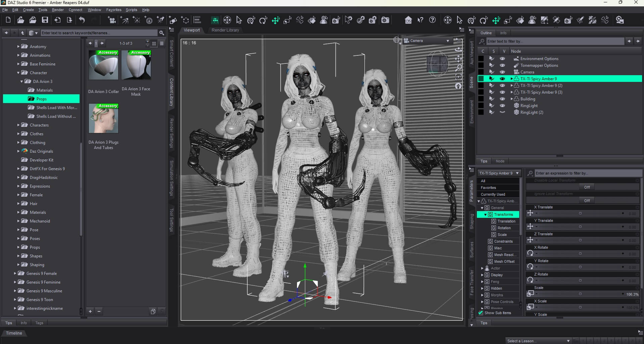644x344 pixels.
Task: Create a new camera with toolbar icon
Action: [x=112, y=20]
